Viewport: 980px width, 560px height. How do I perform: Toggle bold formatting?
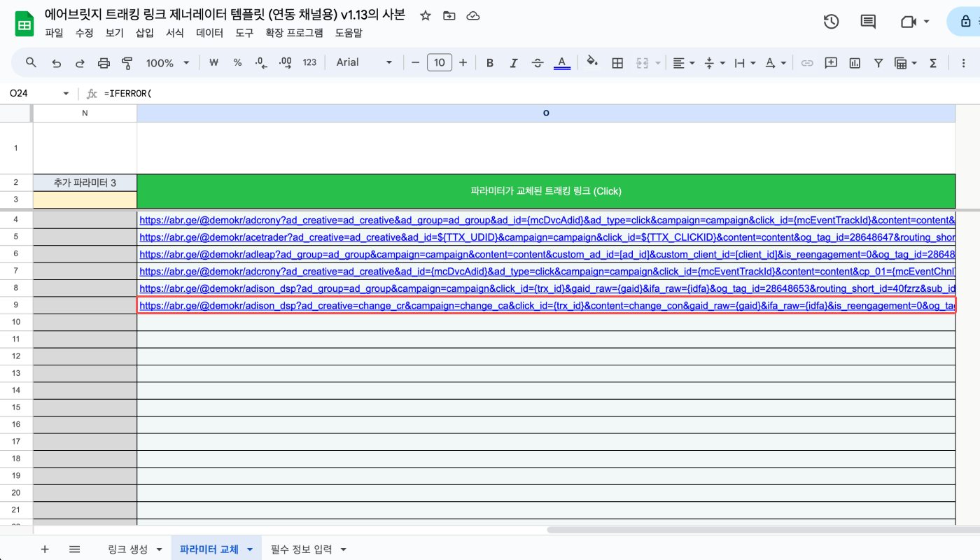point(490,63)
